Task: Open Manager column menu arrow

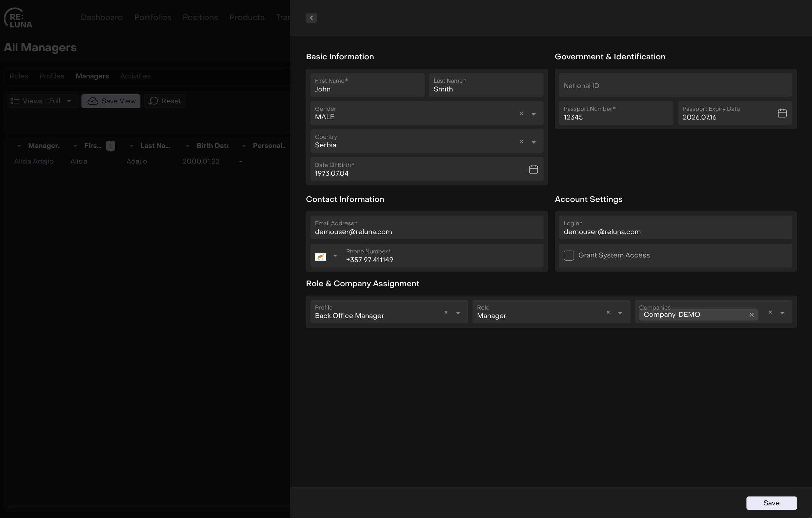Action: click(x=19, y=146)
